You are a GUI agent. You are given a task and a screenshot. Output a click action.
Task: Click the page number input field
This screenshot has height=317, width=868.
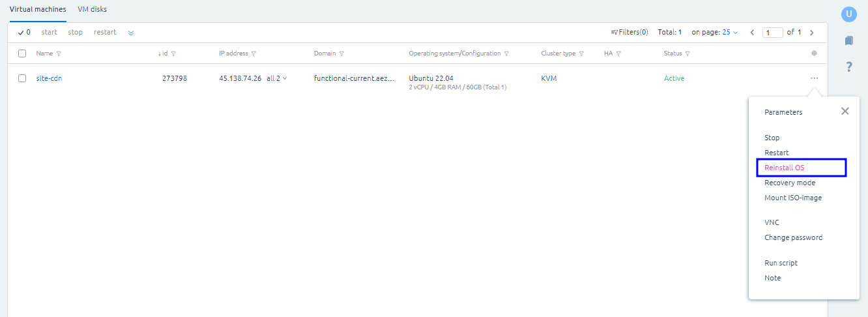click(x=772, y=33)
